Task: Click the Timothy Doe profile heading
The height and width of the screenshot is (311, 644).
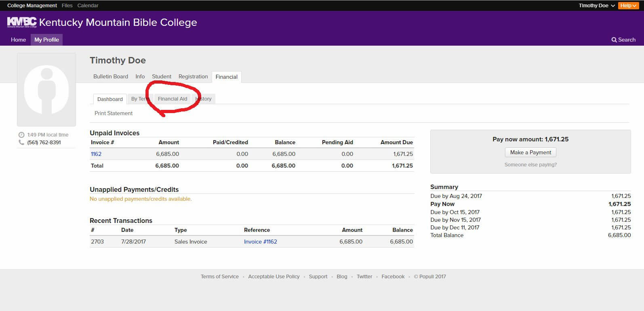Action: pos(118,60)
